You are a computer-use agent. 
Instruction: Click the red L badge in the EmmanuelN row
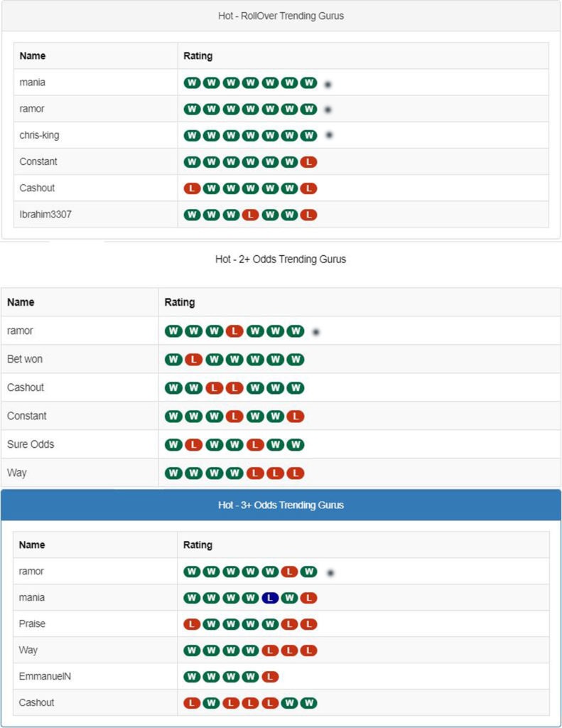click(270, 677)
